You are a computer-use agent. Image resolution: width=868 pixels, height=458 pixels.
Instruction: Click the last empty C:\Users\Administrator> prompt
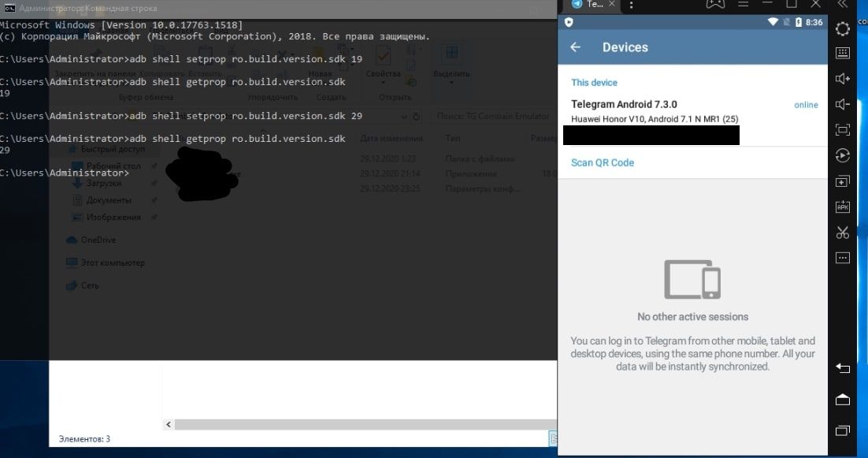[65, 173]
